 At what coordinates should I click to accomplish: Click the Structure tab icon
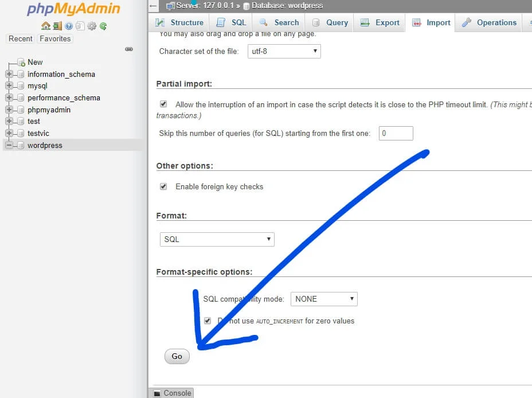tap(160, 22)
